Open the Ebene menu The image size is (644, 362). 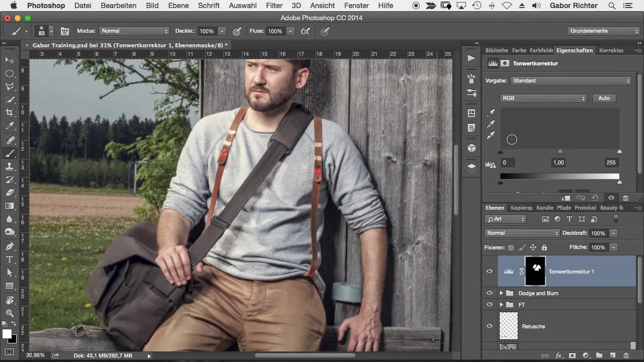pyautogui.click(x=179, y=6)
